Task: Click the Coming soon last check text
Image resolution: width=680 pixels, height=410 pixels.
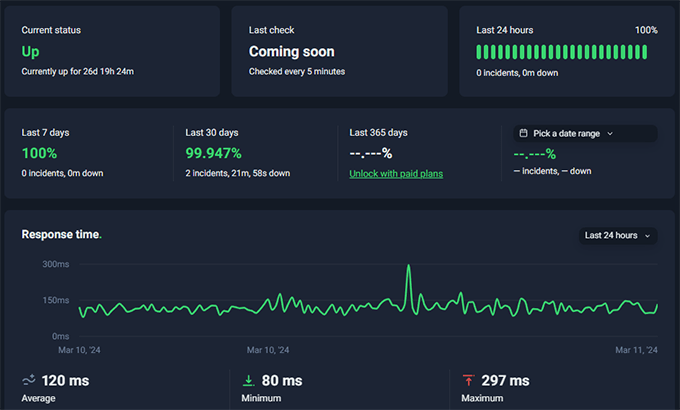Action: pos(291,52)
